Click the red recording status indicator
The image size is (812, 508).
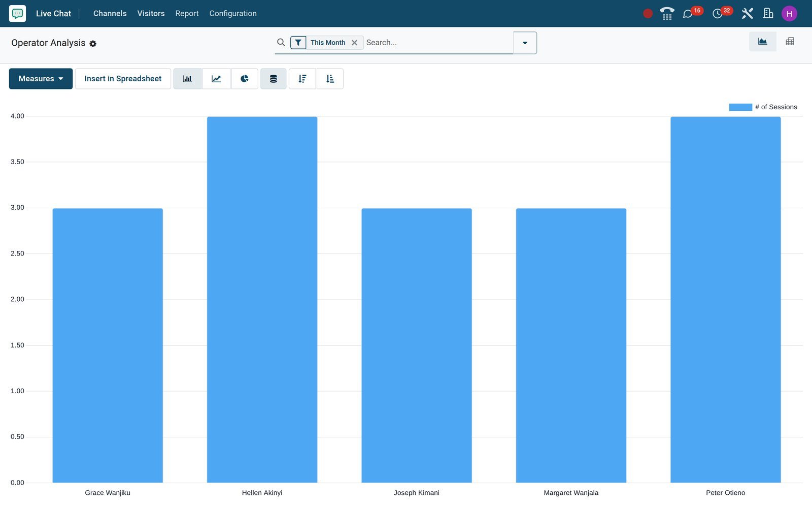[x=648, y=14]
